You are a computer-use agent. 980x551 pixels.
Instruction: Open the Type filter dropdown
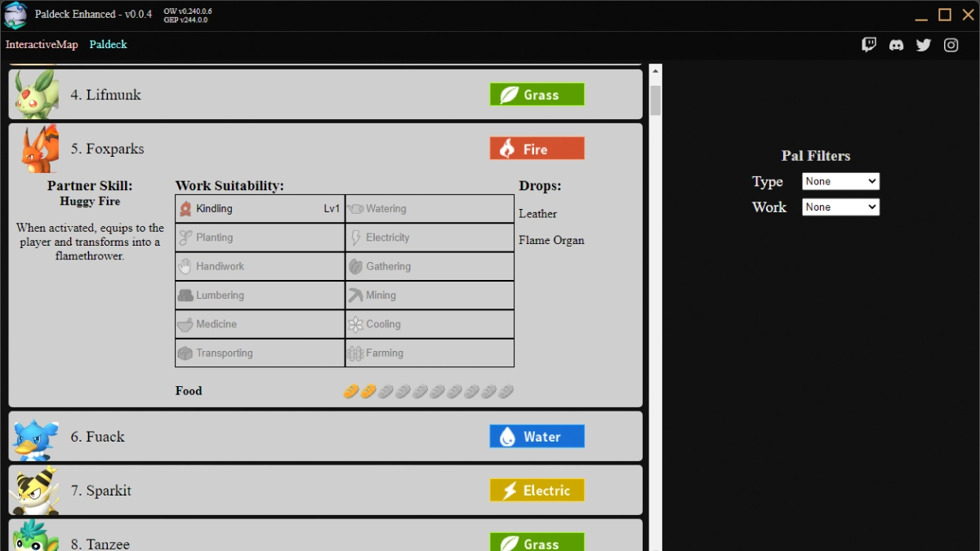[x=840, y=180]
